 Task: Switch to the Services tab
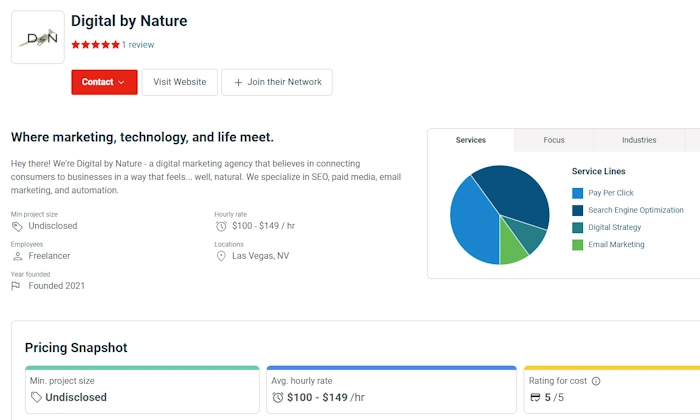coord(471,140)
